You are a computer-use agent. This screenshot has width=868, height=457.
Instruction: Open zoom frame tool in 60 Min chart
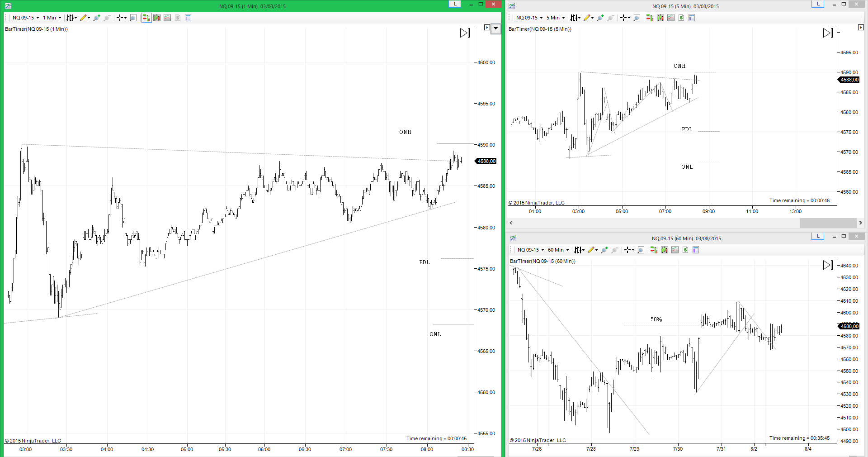click(641, 250)
